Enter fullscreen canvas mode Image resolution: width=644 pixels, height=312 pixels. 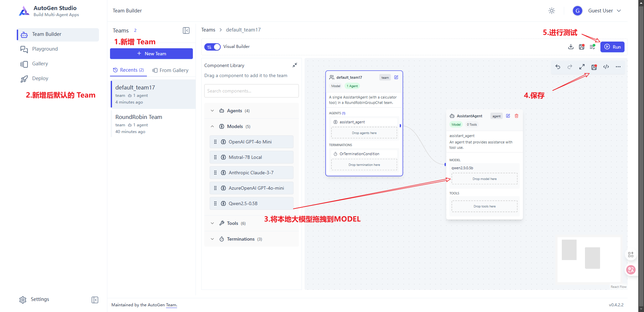click(x=582, y=67)
